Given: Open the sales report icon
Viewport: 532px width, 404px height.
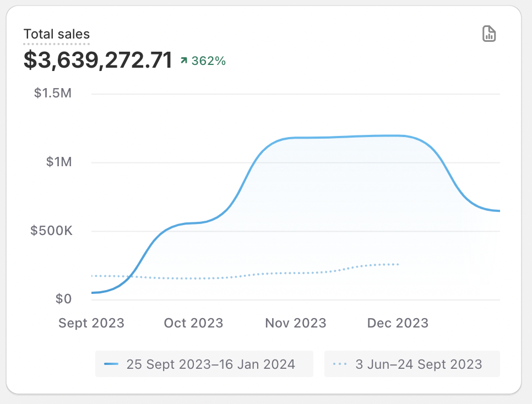Looking at the screenshot, I should 489,34.
